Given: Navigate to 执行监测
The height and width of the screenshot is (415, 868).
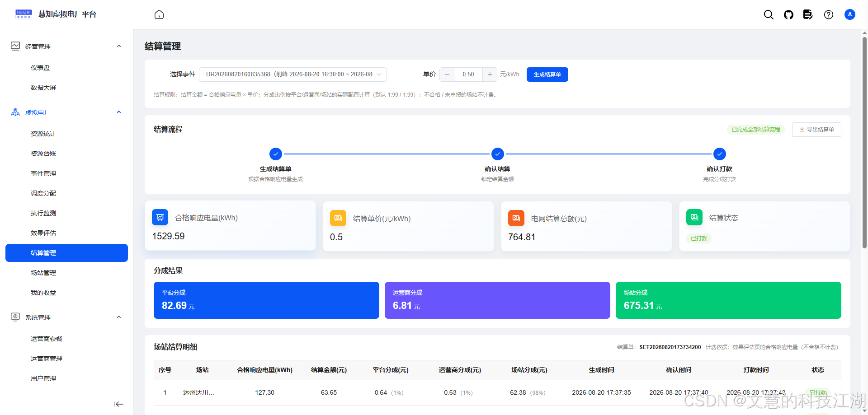Looking at the screenshot, I should coord(66,213).
